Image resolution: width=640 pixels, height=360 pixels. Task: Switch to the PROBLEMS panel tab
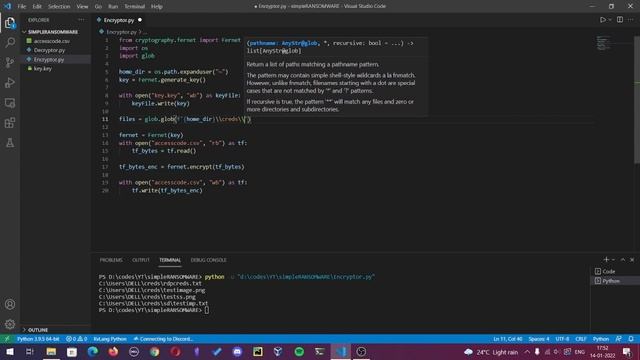click(x=111, y=260)
